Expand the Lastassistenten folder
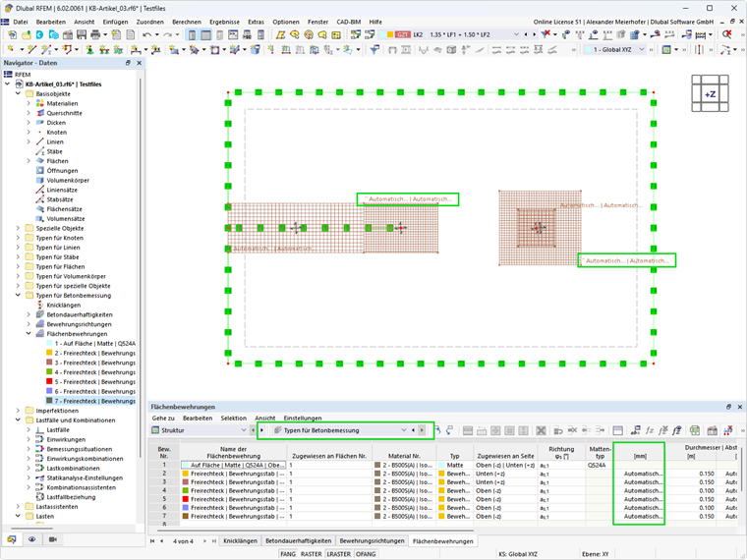747x560 pixels. click(x=18, y=507)
